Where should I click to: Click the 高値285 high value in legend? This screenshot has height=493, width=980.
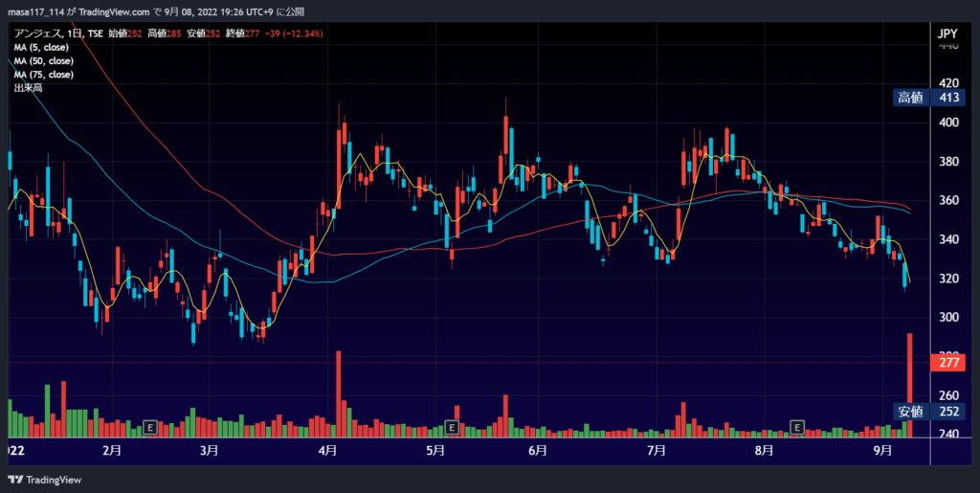pyautogui.click(x=165, y=34)
